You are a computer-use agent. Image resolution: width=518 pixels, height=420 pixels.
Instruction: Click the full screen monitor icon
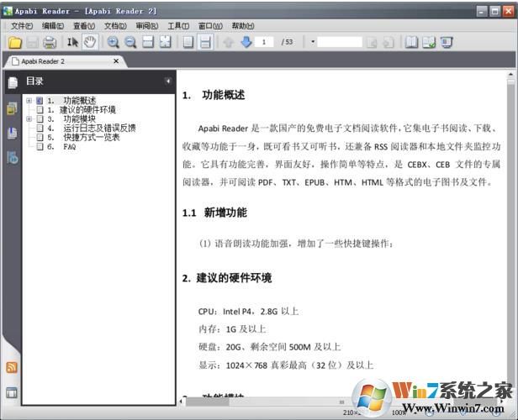(447, 42)
